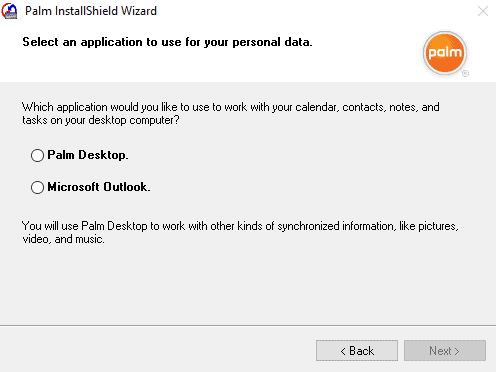
Task: Click the registered trademark symbol beside palm logo
Action: [x=465, y=73]
